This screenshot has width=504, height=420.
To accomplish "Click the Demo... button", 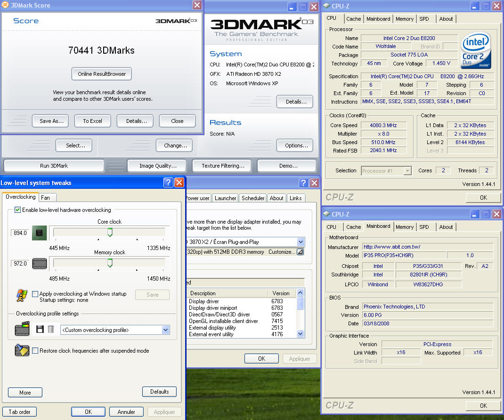I will pyautogui.click(x=287, y=166).
